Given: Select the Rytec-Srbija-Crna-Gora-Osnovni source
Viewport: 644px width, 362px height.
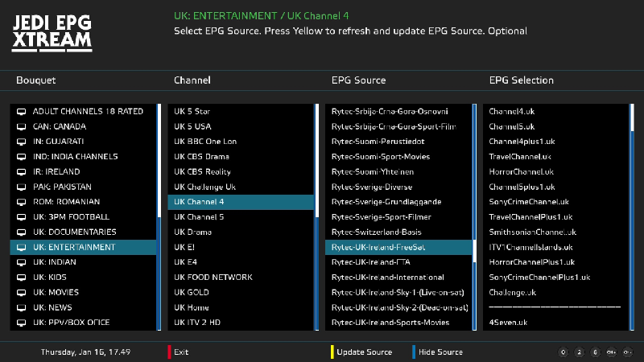Looking at the screenshot, I should (x=398, y=112).
